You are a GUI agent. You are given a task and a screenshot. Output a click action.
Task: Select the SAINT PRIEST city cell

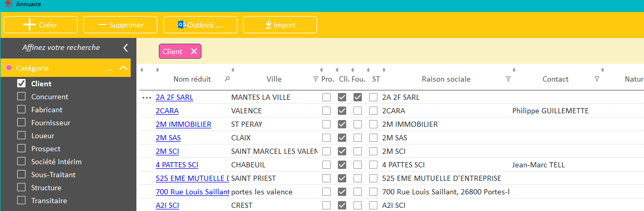252,178
